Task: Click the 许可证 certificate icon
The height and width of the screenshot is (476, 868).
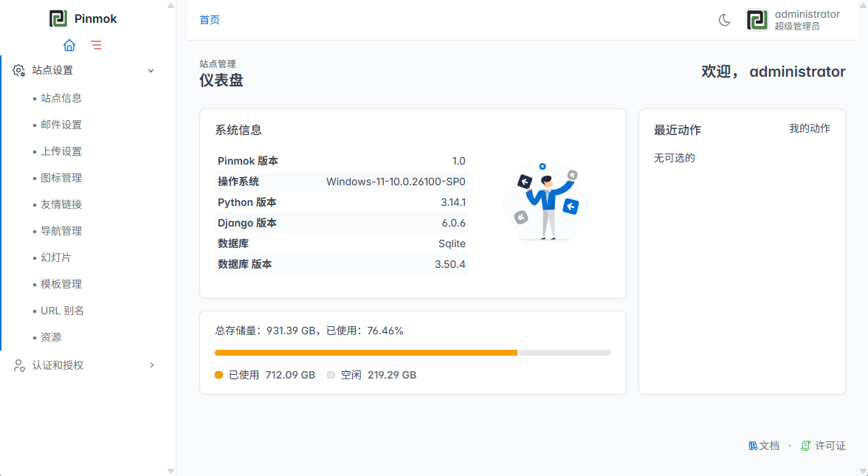Action: [x=806, y=446]
